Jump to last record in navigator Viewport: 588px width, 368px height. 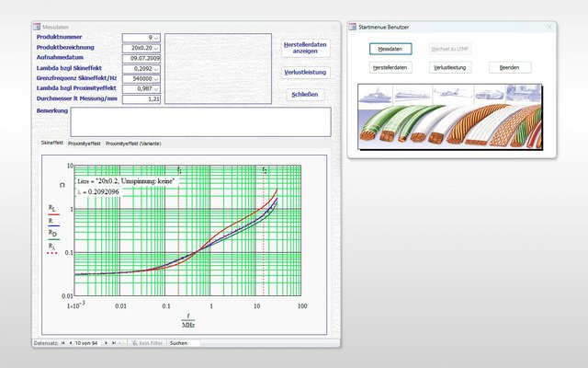click(x=114, y=342)
